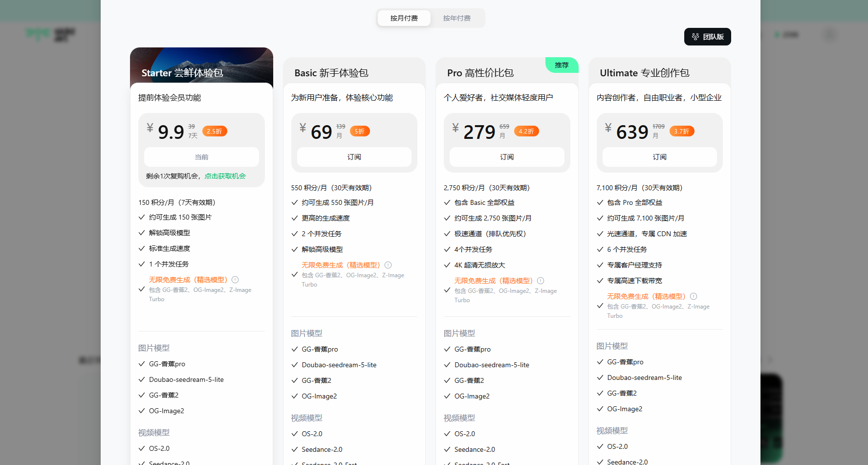The height and width of the screenshot is (465, 868).
Task: Click 无限免费生成（精选模型） in Starter card
Action: (x=189, y=280)
